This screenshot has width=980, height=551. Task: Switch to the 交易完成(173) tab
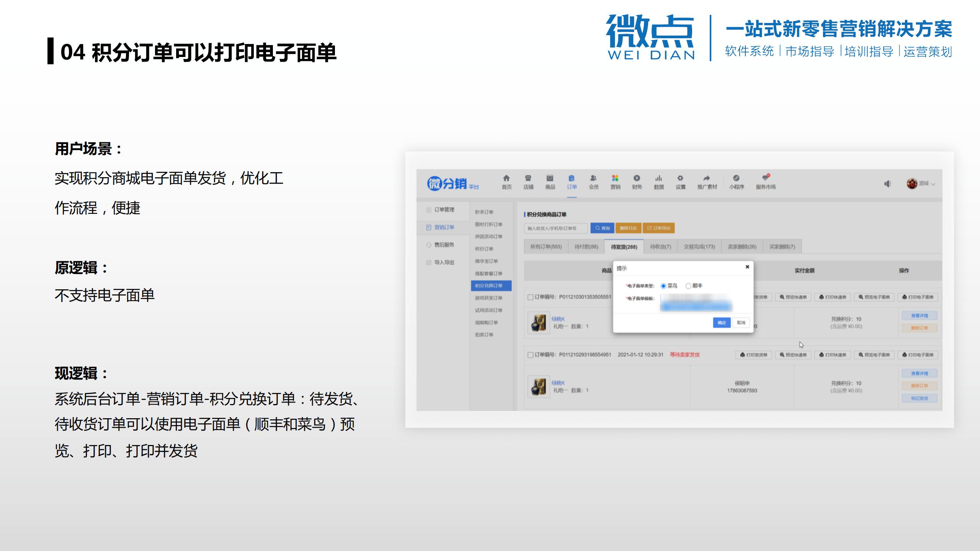pos(699,247)
